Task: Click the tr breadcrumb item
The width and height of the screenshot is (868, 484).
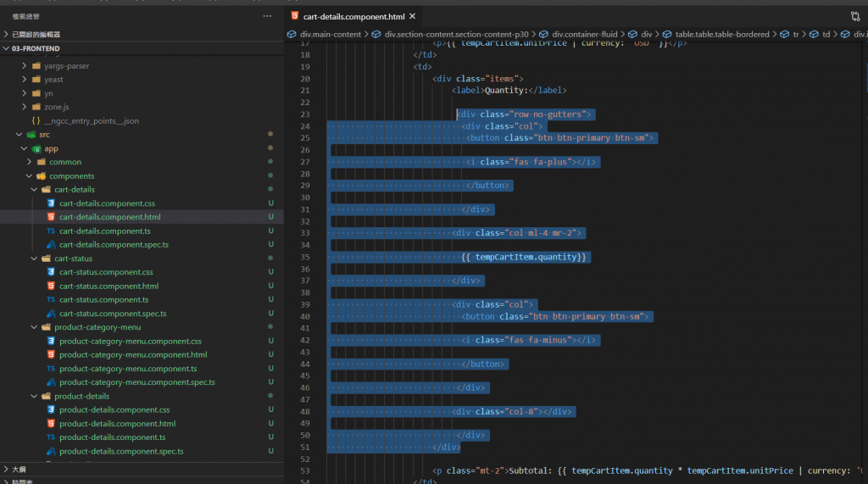Action: tap(795, 35)
